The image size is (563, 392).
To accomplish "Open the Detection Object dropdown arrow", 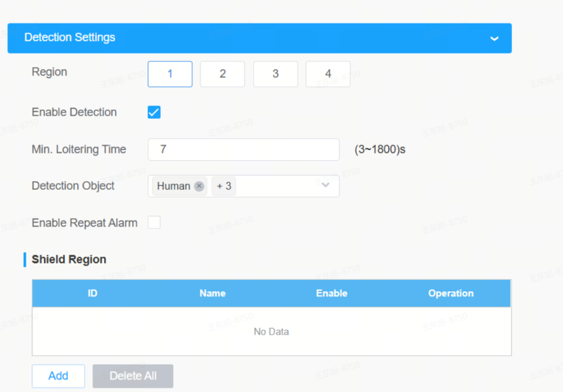I will (326, 185).
